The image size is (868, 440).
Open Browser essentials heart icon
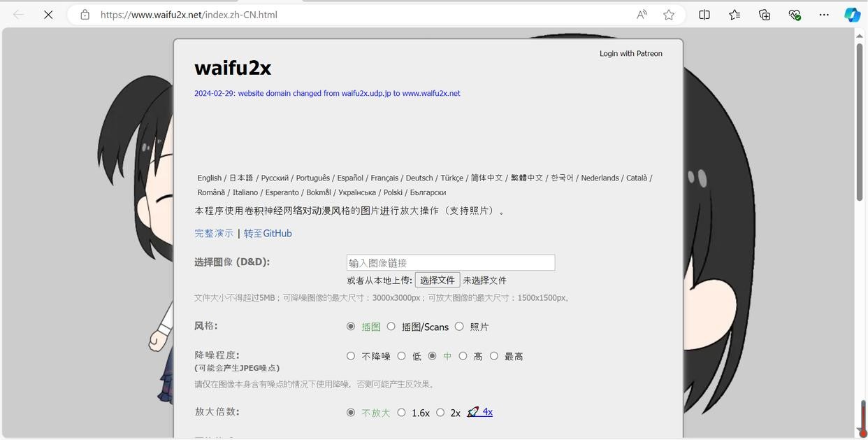point(795,15)
